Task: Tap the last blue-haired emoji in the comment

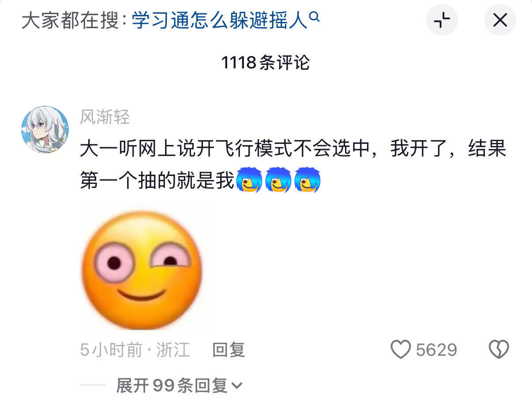Action: tap(307, 180)
